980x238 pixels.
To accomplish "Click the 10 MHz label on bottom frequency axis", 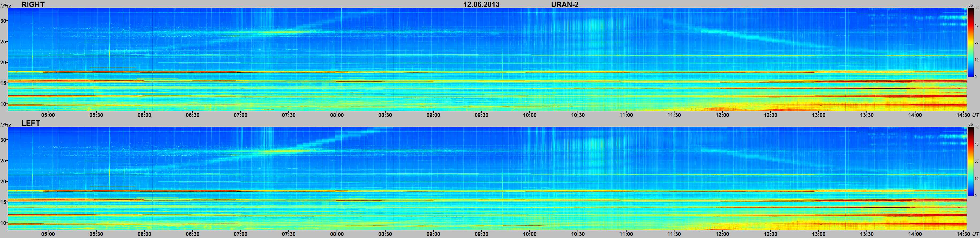I will coord(4,223).
